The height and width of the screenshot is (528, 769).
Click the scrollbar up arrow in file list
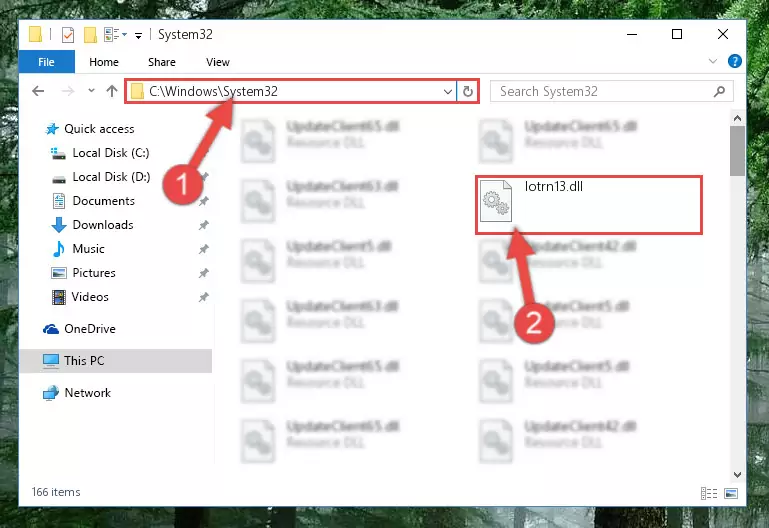737,118
